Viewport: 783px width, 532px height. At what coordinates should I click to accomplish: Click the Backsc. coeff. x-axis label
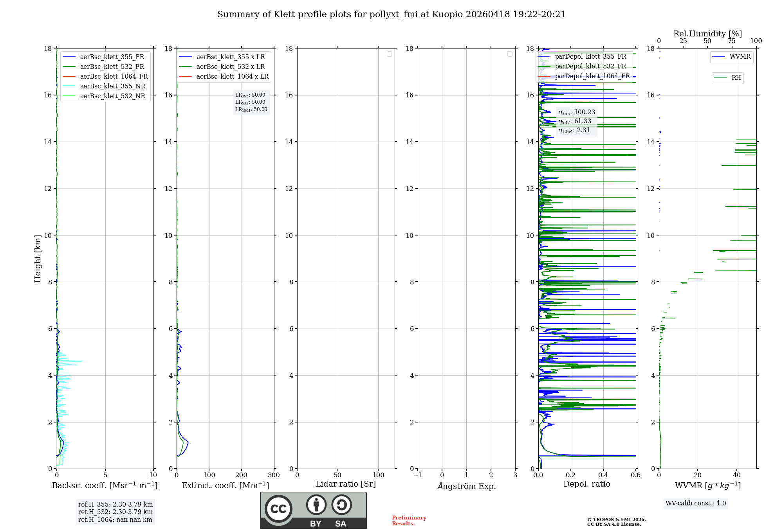point(105,485)
